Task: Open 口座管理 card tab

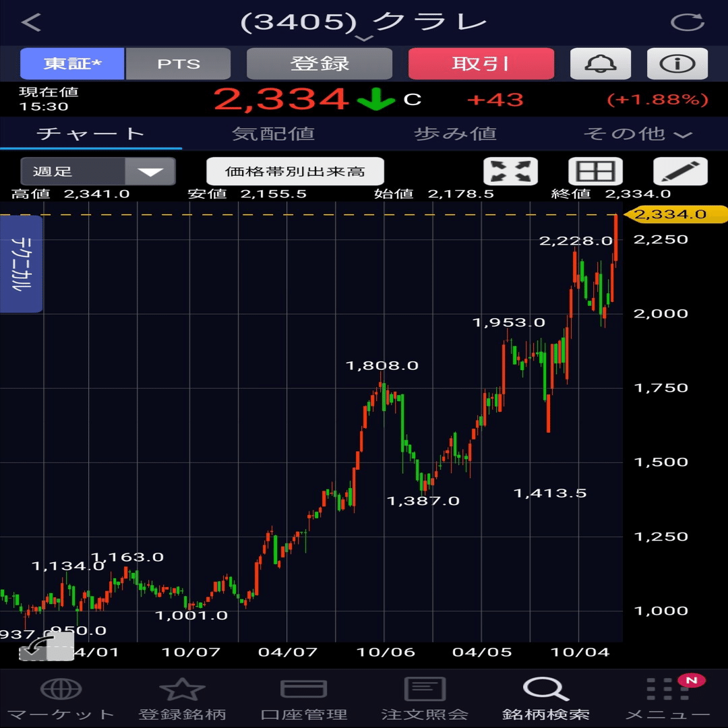Action: click(x=303, y=698)
